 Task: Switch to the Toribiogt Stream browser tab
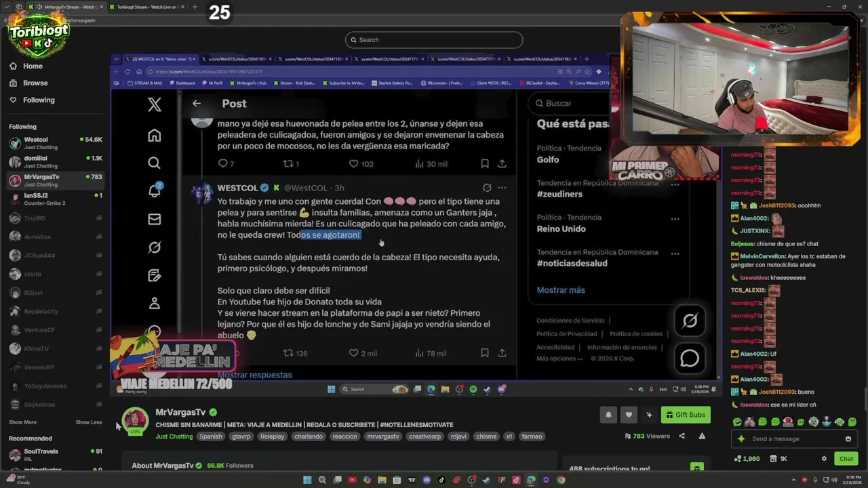(x=146, y=7)
